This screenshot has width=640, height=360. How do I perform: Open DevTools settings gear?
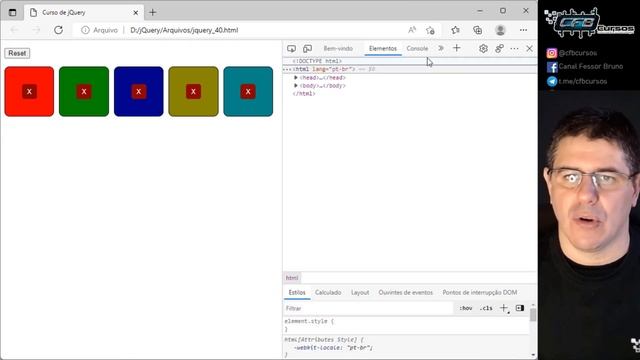(483, 49)
